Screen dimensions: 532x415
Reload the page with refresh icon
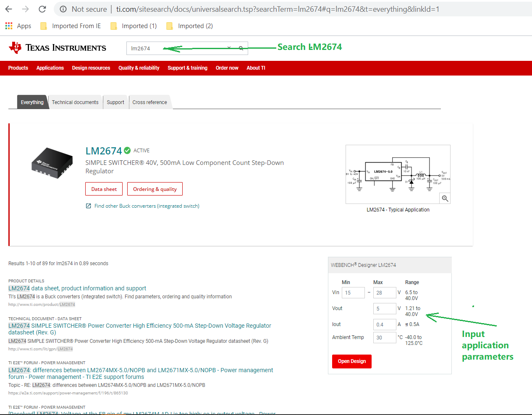[42, 9]
